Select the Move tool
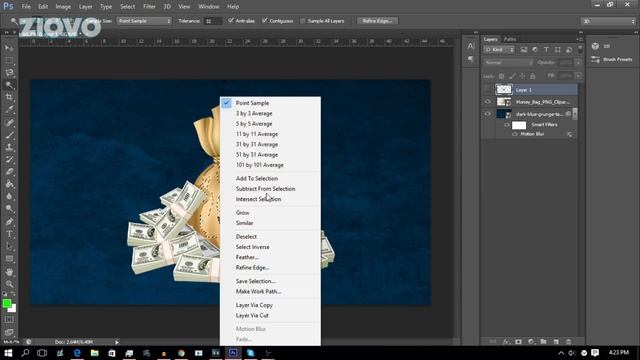This screenshot has width=640, height=360. pos(9,48)
